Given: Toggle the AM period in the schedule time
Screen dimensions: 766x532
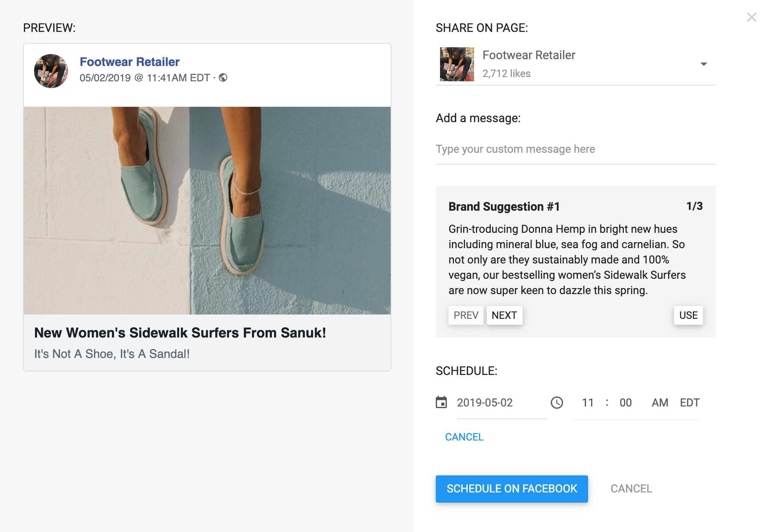Looking at the screenshot, I should [x=660, y=403].
